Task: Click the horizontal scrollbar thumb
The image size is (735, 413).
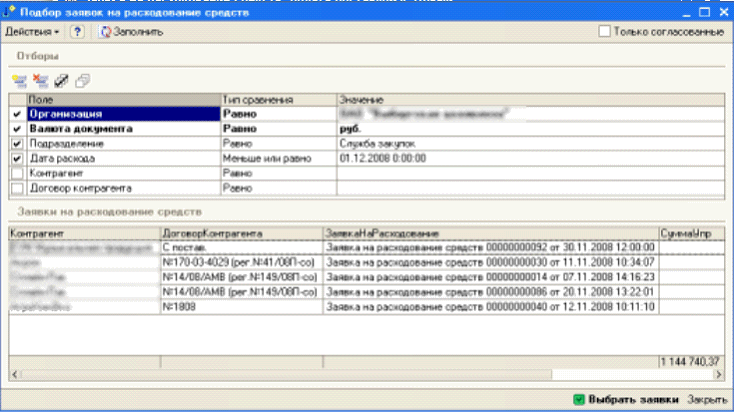Action: (286, 375)
